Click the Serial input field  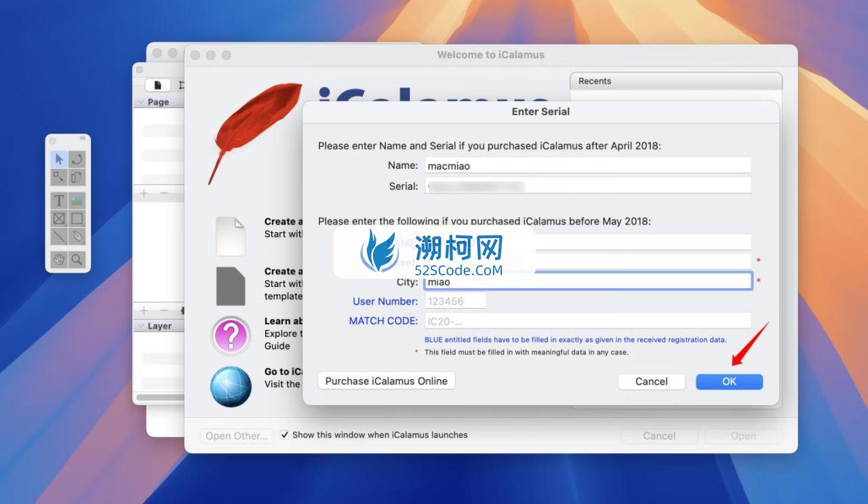588,186
